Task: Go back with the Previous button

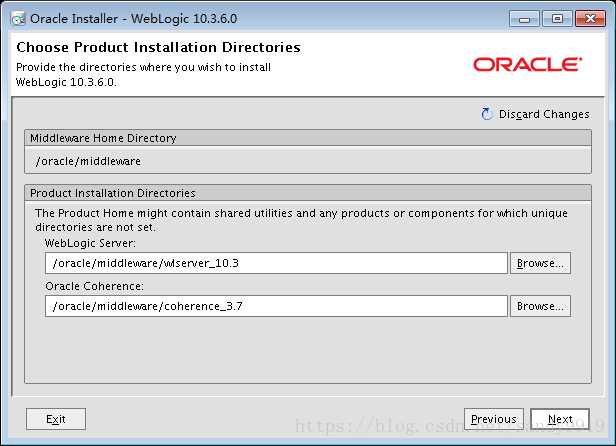Action: point(494,419)
